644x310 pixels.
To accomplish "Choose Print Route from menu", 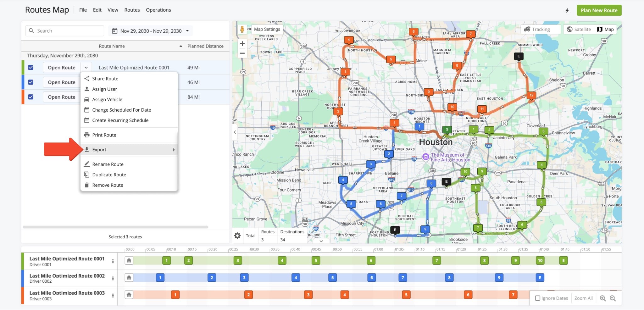I will pos(129,135).
